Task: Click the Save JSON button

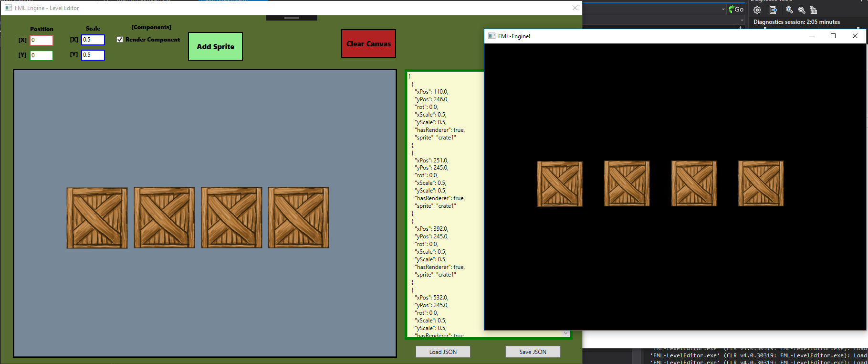Action: pos(533,352)
